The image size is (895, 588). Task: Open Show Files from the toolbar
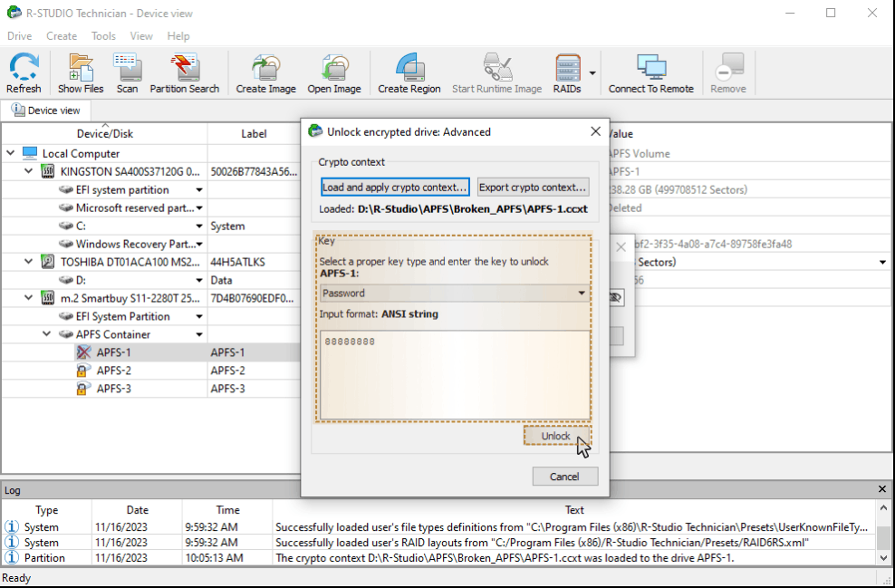(81, 72)
